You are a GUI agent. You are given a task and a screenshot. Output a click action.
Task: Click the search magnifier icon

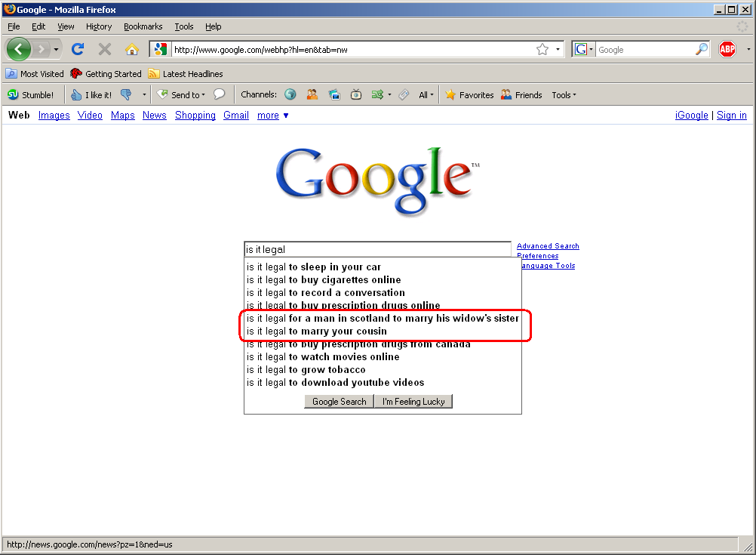click(x=702, y=50)
